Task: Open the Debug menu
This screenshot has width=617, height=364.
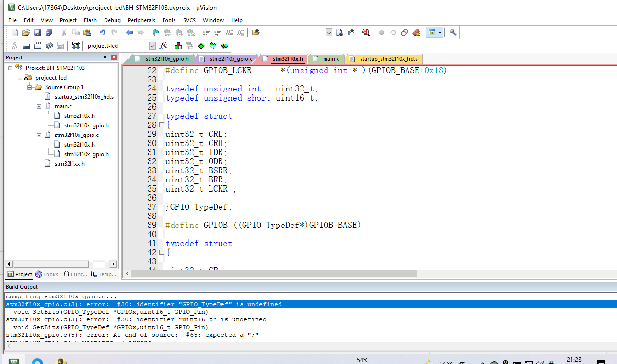Action: [x=112, y=20]
